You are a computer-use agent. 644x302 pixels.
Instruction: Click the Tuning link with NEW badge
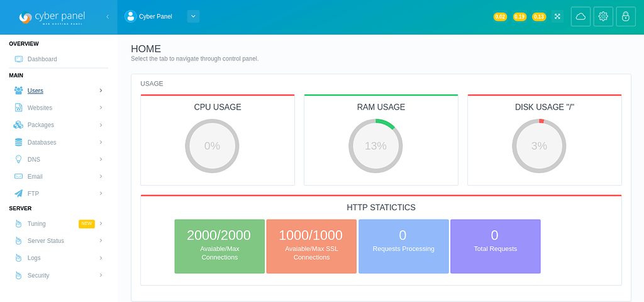36,224
